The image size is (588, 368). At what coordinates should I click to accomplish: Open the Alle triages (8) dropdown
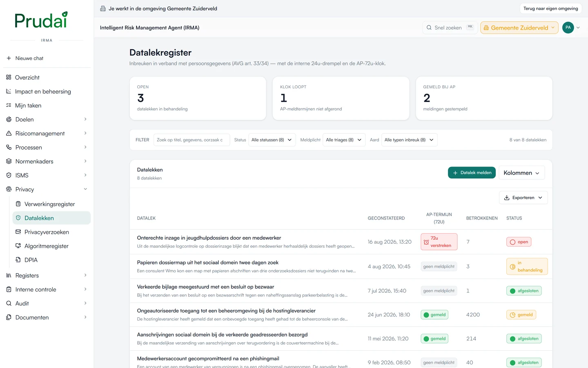pyautogui.click(x=344, y=140)
